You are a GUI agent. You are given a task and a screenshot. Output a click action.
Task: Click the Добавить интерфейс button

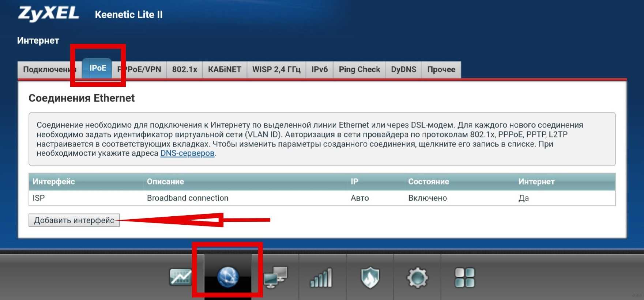coord(74,220)
